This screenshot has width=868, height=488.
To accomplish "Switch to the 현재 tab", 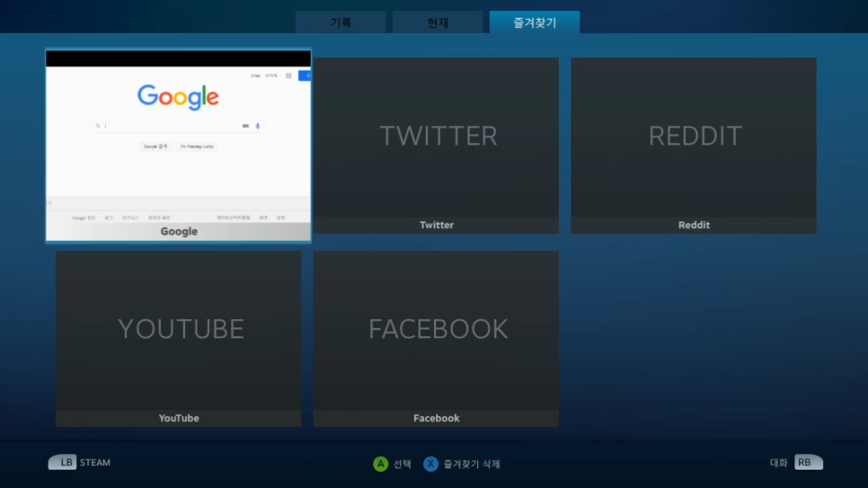I will click(438, 22).
